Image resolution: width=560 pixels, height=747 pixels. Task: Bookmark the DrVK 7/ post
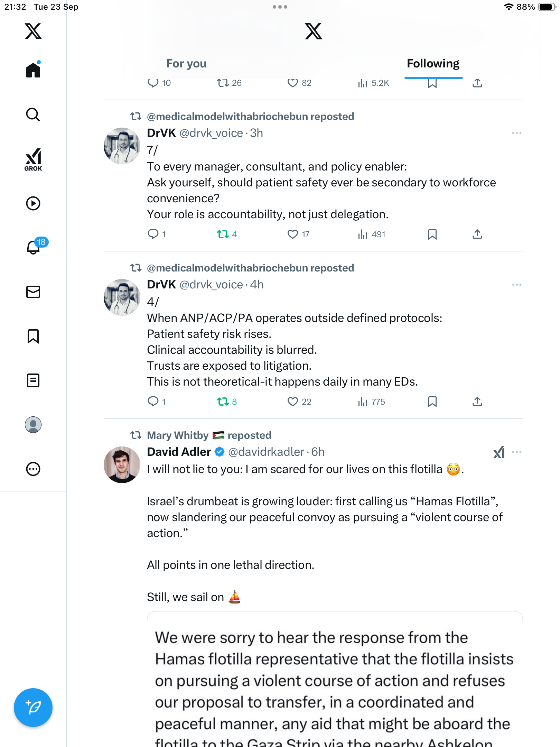(x=432, y=234)
